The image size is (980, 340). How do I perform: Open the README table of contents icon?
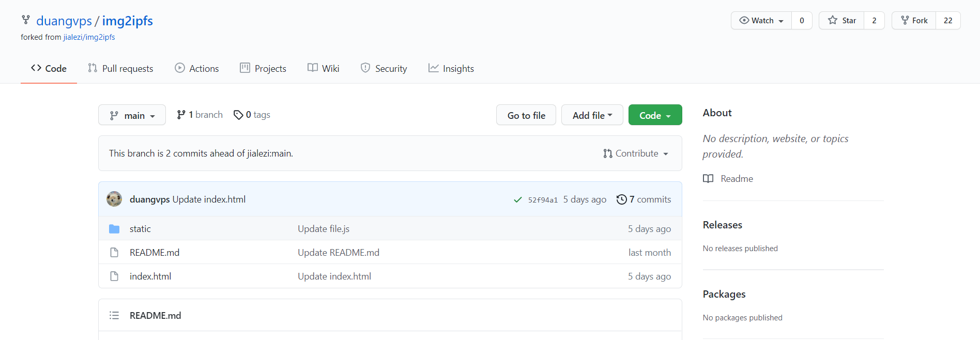pos(114,316)
